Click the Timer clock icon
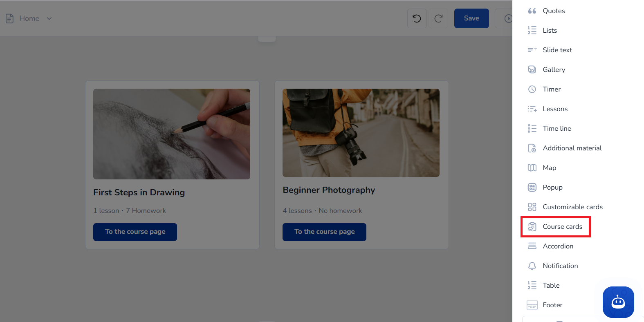644x322 pixels. [532, 89]
